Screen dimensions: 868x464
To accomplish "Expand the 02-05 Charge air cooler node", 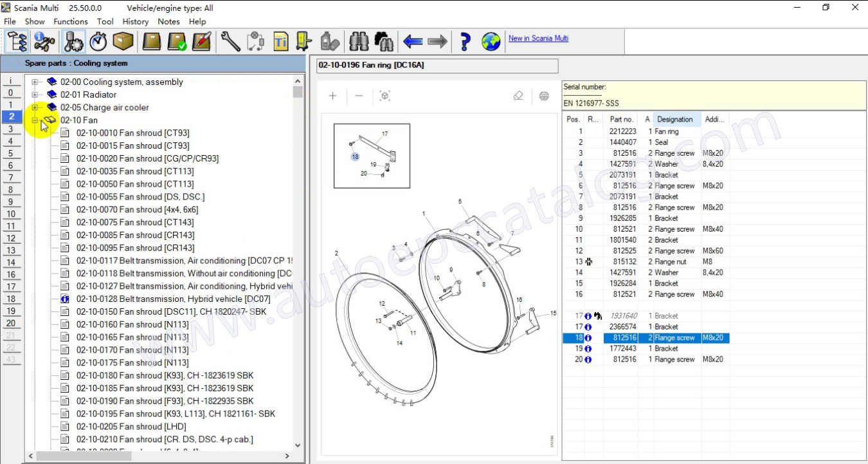I will coord(35,107).
